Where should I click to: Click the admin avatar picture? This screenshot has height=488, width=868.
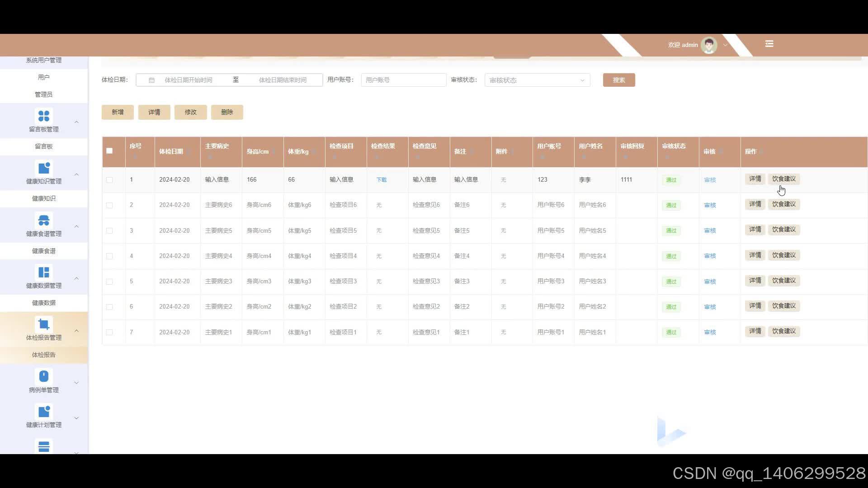click(x=708, y=45)
